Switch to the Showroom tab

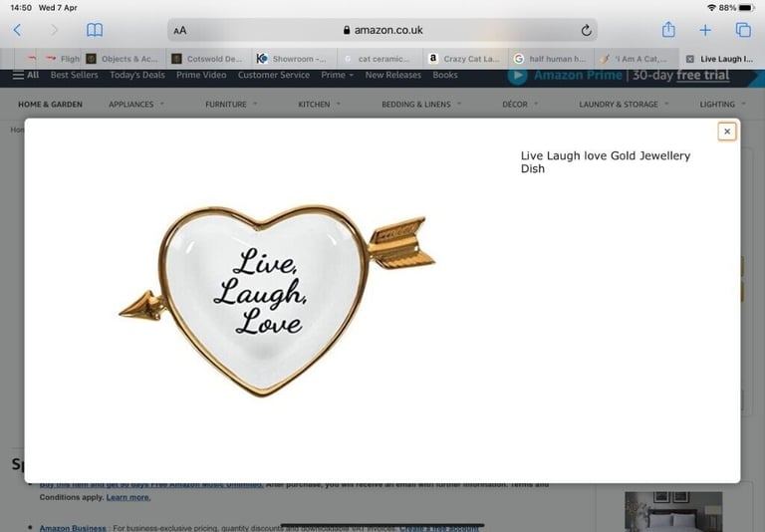(x=294, y=59)
